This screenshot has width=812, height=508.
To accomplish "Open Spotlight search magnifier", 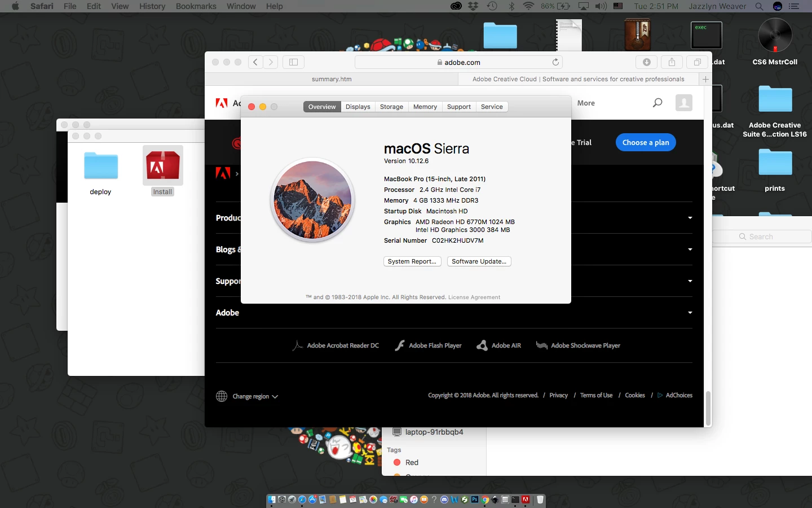I will click(x=760, y=6).
